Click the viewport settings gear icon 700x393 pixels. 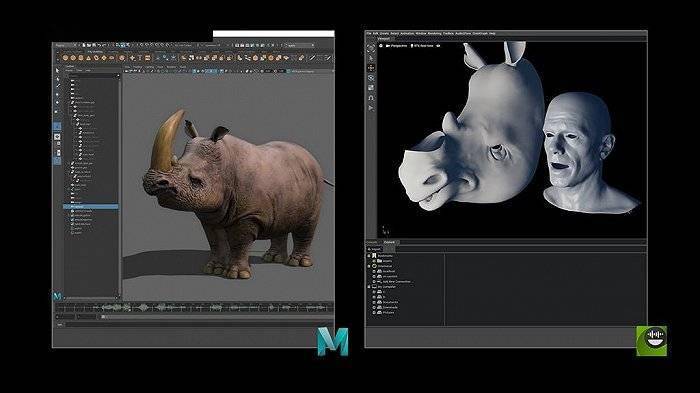tap(381, 46)
